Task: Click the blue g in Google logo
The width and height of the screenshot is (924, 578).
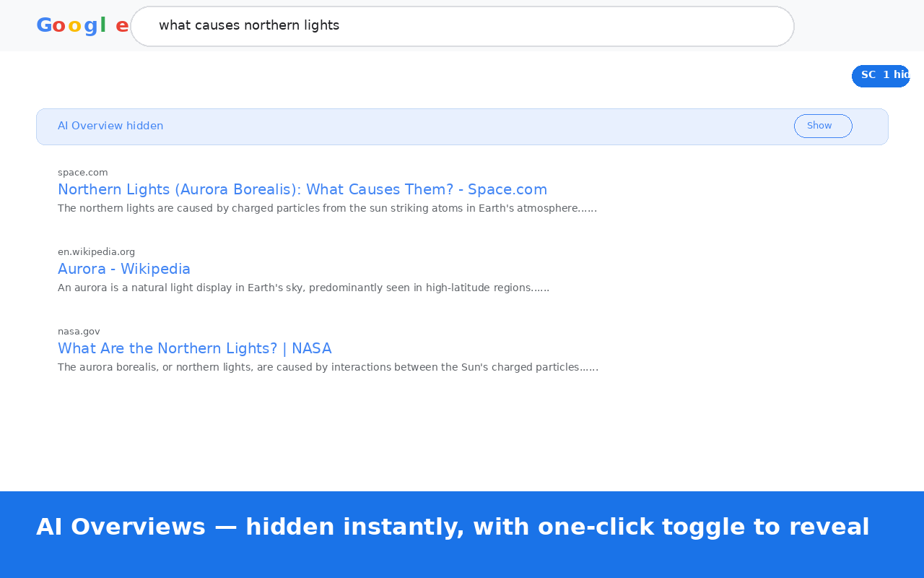Action: 90,26
